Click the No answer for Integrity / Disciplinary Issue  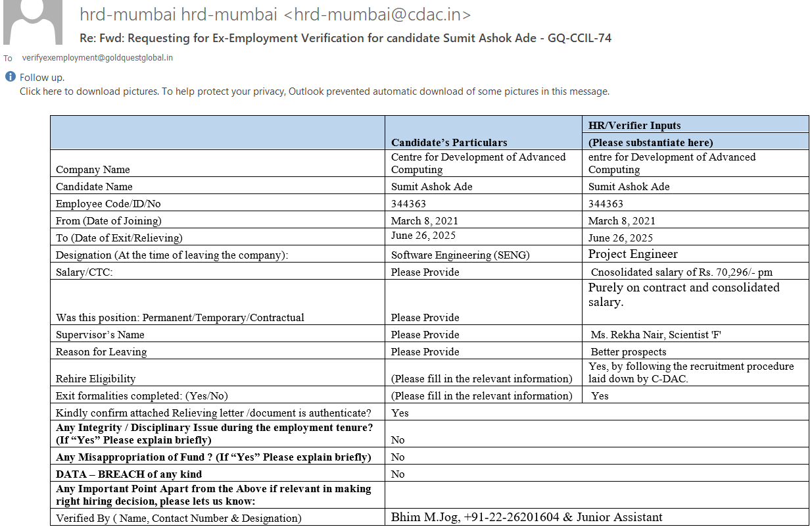click(398, 440)
